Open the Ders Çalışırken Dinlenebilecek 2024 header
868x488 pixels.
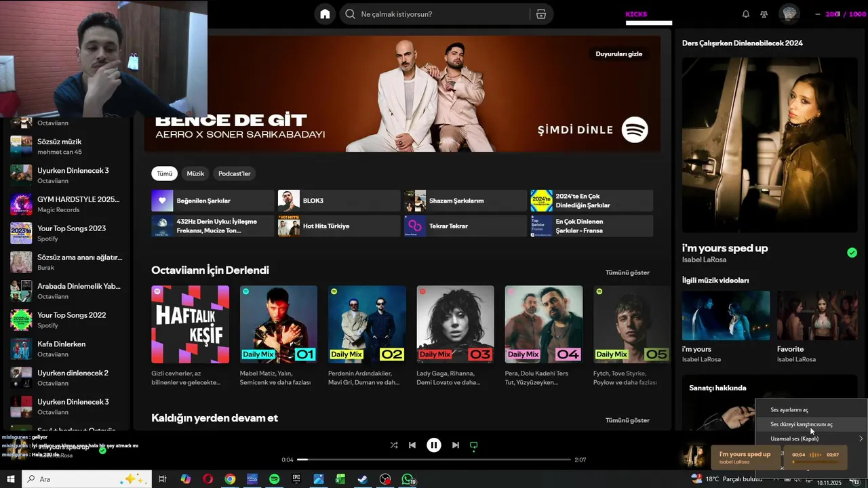(742, 43)
